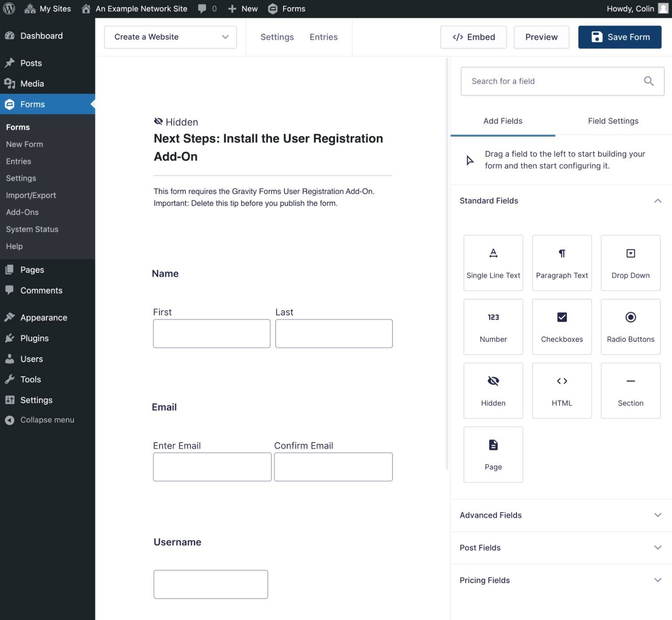Add a Page break field
Viewport: 672px width, 620px height.
tap(493, 455)
